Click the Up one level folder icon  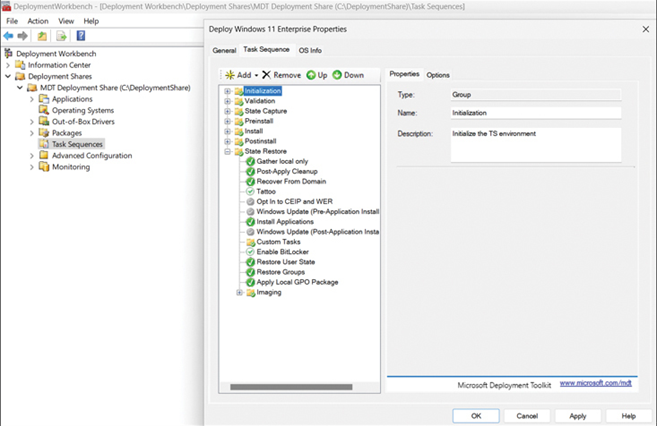(x=42, y=36)
